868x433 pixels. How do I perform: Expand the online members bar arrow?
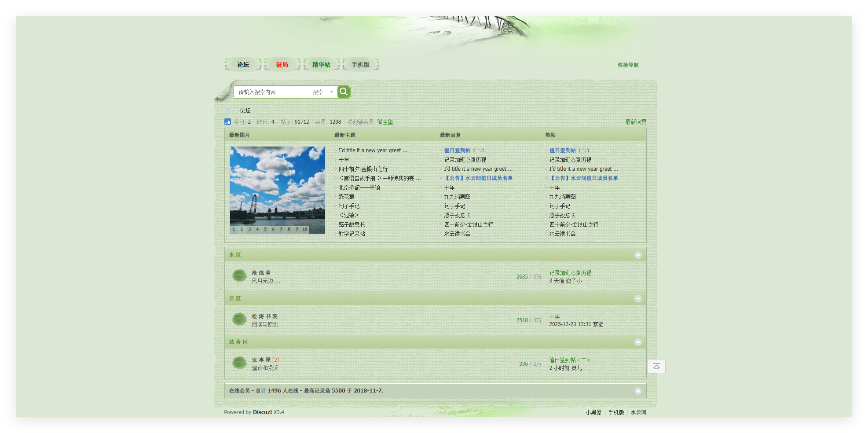(638, 390)
